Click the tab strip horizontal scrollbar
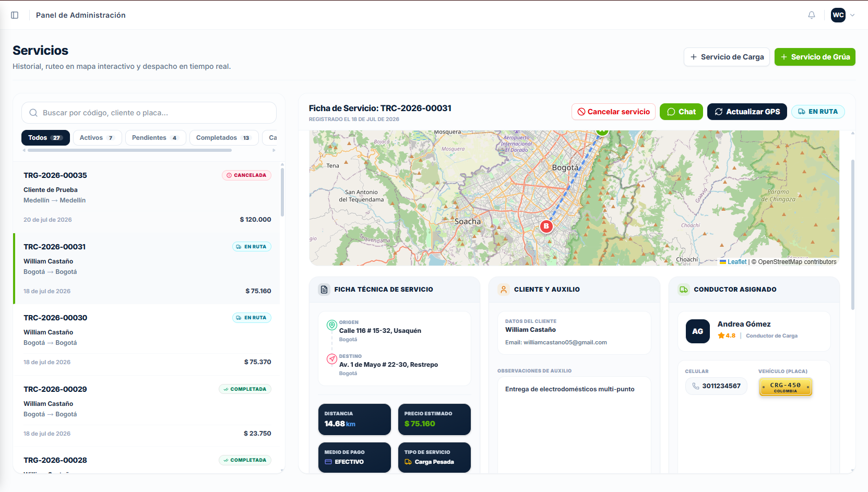This screenshot has height=492, width=868. [x=129, y=150]
